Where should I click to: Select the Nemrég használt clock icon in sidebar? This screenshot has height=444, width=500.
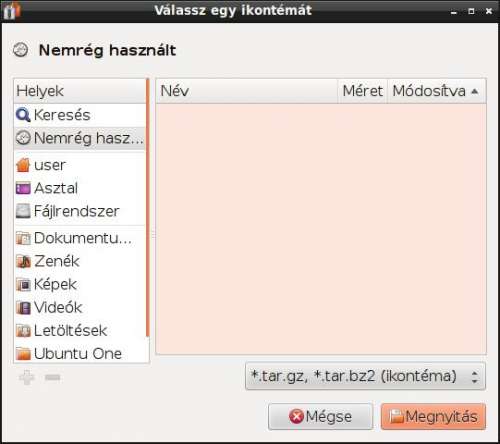click(x=23, y=138)
